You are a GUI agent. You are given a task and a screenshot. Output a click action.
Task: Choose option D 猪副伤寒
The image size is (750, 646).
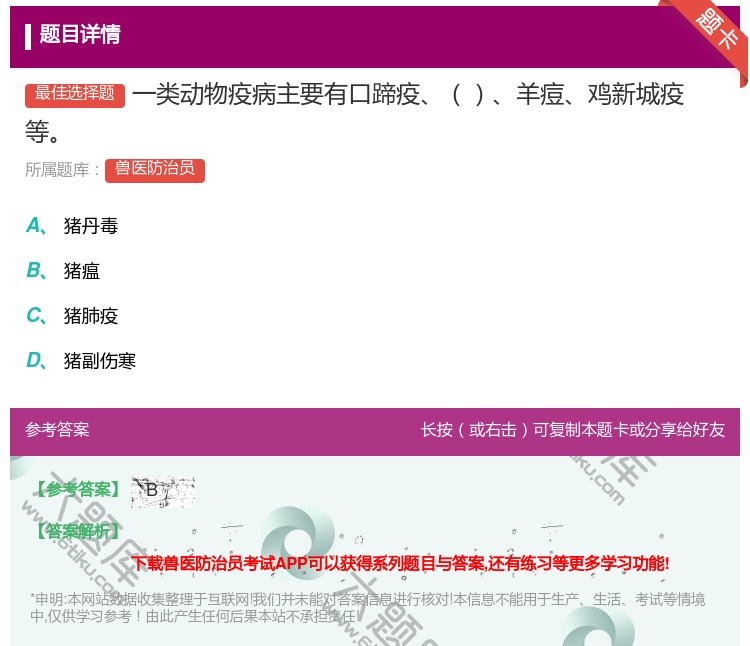[81, 361]
